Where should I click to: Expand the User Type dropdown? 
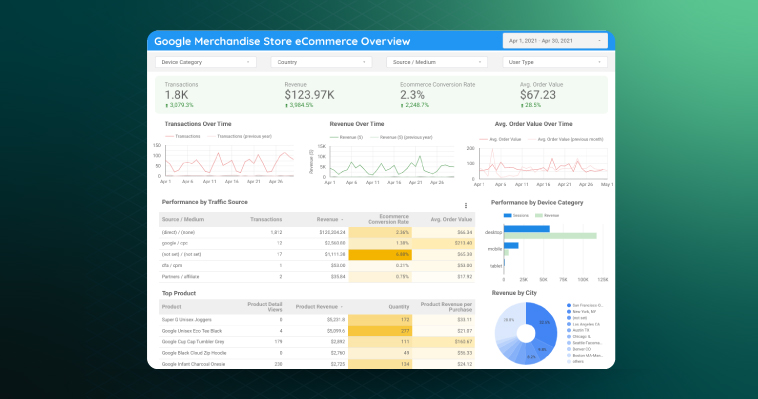[555, 62]
